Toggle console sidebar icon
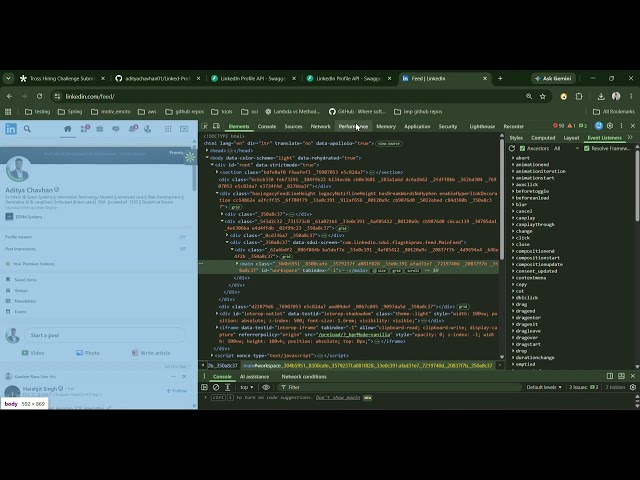 pyautogui.click(x=204, y=387)
